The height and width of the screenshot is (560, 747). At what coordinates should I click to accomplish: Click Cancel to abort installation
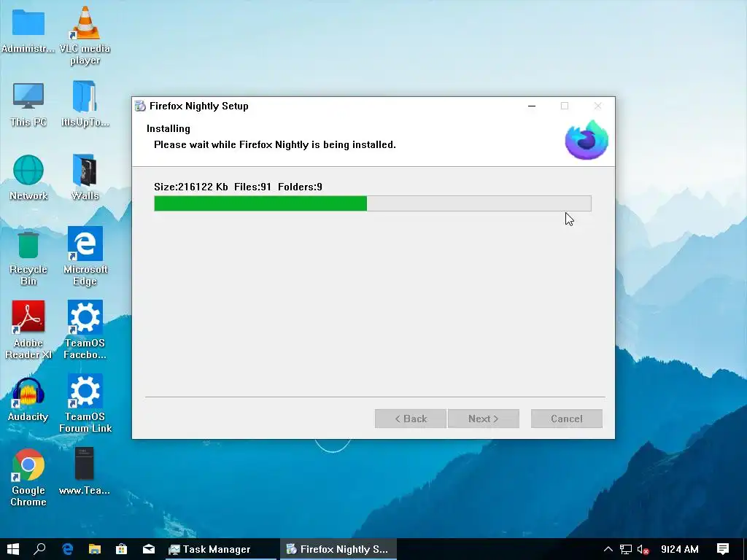coord(567,419)
